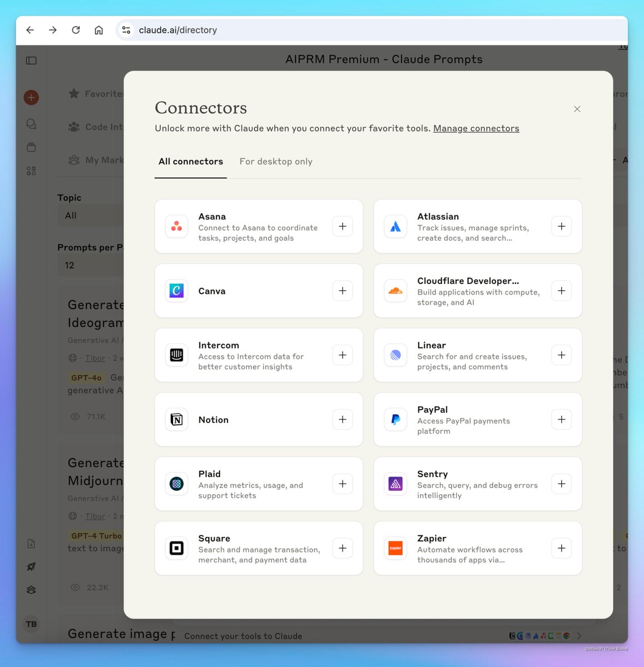Click the Asana logo icon
This screenshot has height=667, width=644.
pos(176,226)
